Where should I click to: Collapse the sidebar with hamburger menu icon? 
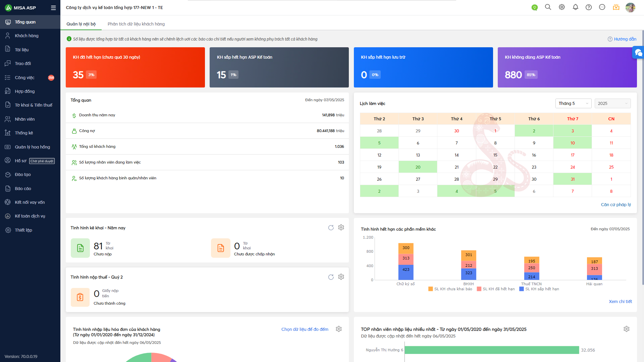tap(53, 8)
